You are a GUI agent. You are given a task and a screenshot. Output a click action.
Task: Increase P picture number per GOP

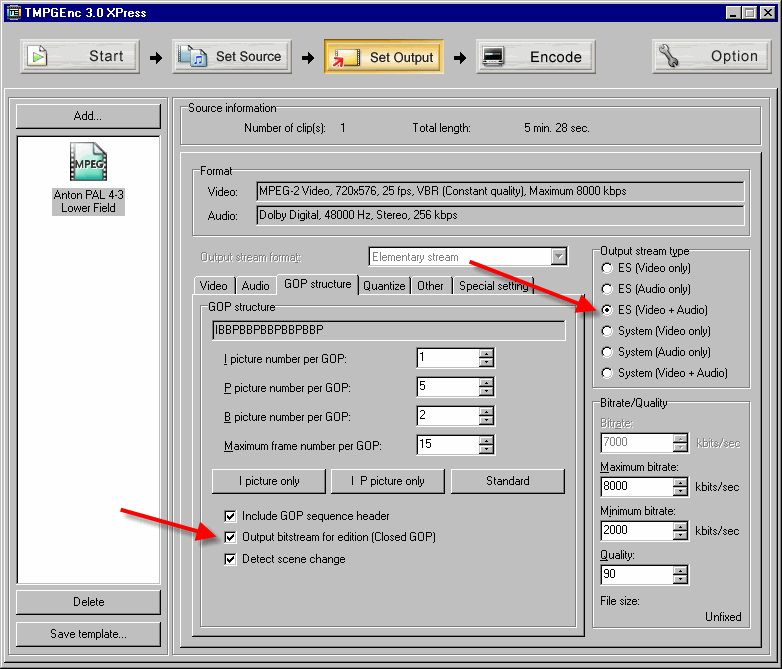click(x=486, y=382)
